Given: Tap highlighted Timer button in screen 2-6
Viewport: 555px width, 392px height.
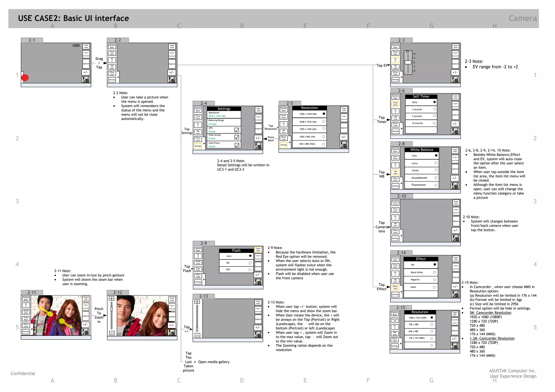Looking at the screenshot, I should tap(395, 104).
